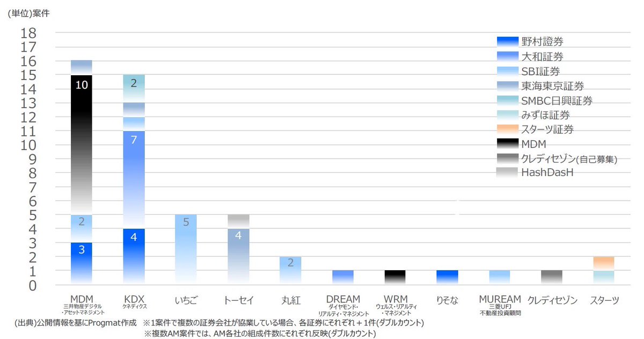
Task: Click the みずほ証券 legend color swatch
Action: pos(507,114)
